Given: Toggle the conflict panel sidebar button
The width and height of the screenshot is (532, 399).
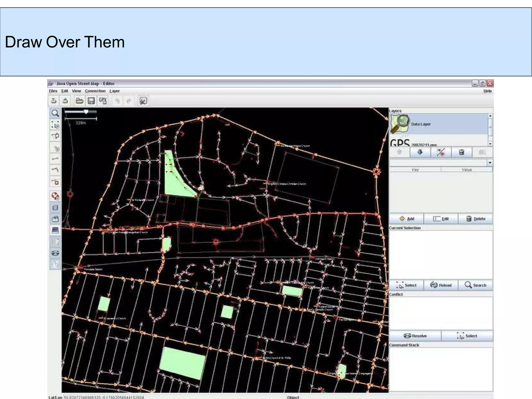Looking at the screenshot, I should pyautogui.click(x=55, y=253).
